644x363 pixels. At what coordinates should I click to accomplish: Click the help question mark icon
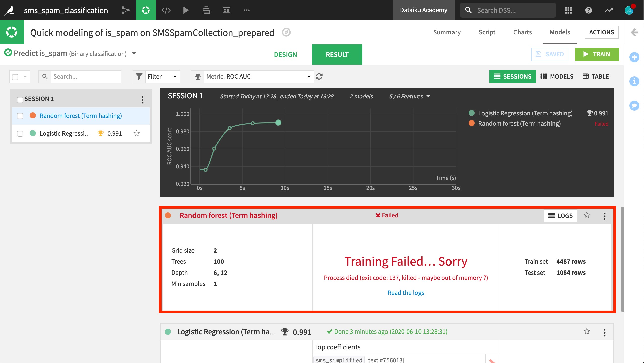coord(588,10)
